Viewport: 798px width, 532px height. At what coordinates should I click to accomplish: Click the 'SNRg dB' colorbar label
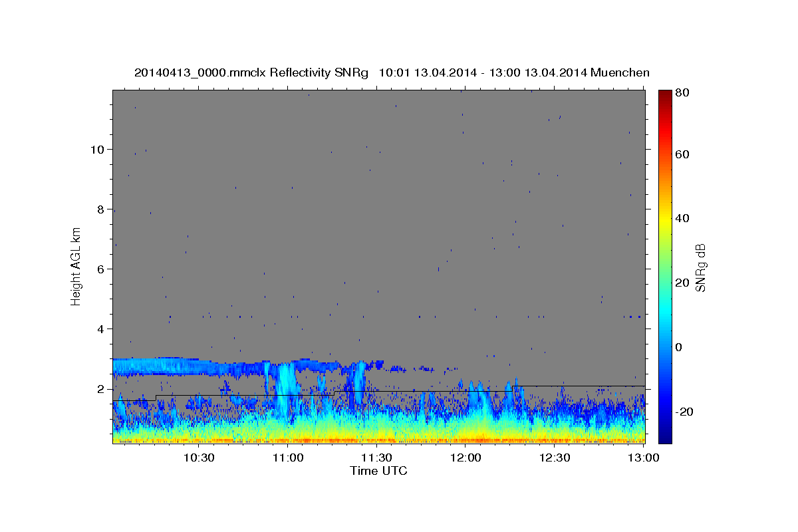pyautogui.click(x=700, y=267)
